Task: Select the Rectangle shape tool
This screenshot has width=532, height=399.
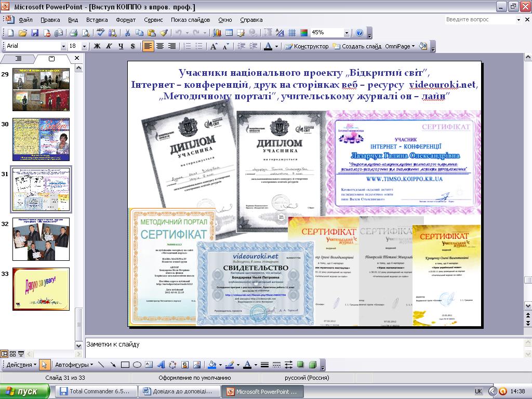Action: click(125, 365)
